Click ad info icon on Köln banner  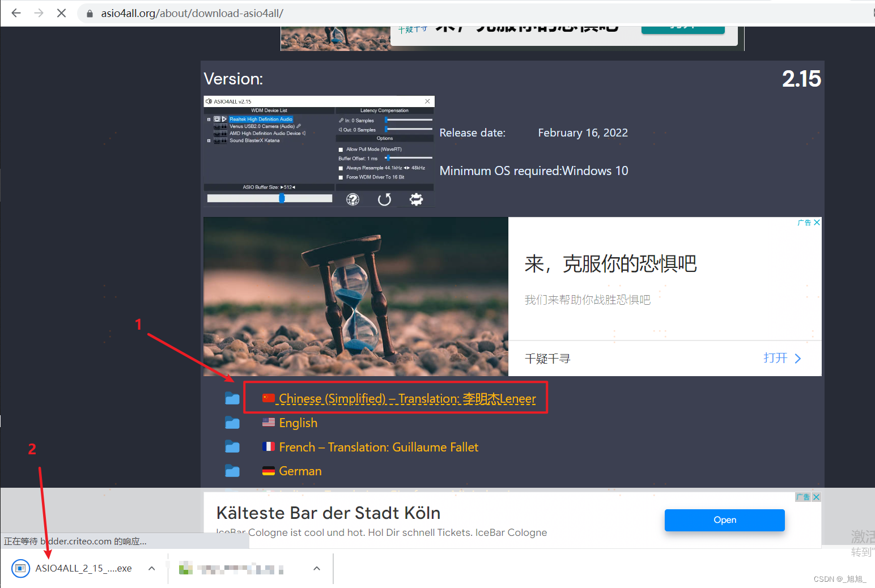pos(803,497)
